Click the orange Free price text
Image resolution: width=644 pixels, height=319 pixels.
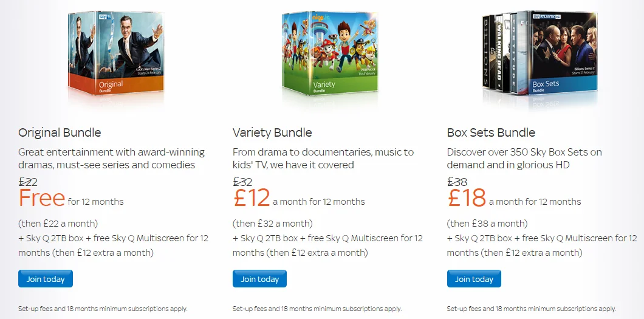[x=41, y=198]
